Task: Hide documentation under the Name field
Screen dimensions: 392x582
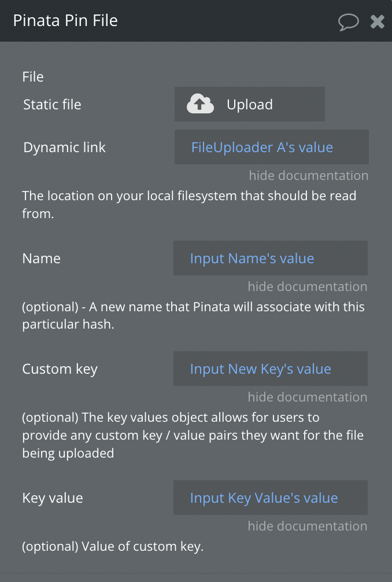Action: (x=308, y=286)
